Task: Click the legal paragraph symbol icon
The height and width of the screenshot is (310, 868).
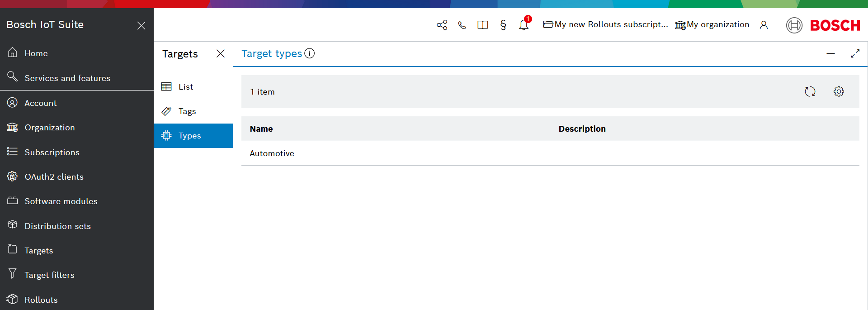Action: pos(503,25)
